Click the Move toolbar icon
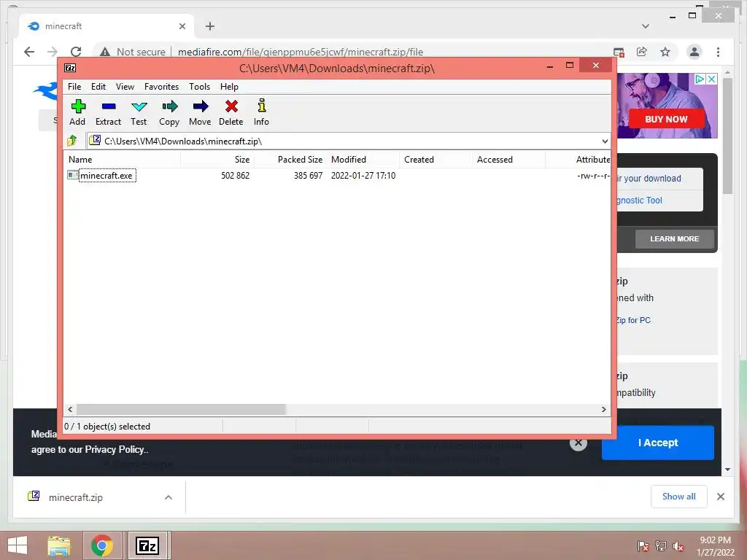 [200, 106]
